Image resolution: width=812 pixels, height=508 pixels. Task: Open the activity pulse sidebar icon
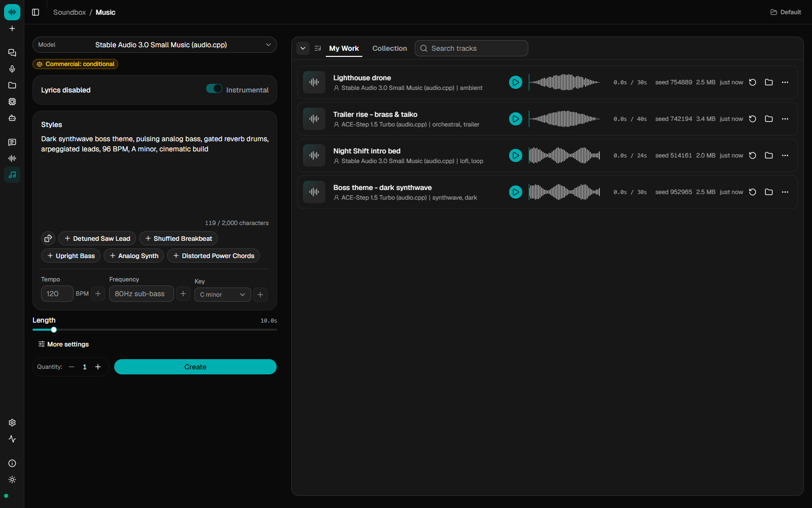(x=12, y=439)
